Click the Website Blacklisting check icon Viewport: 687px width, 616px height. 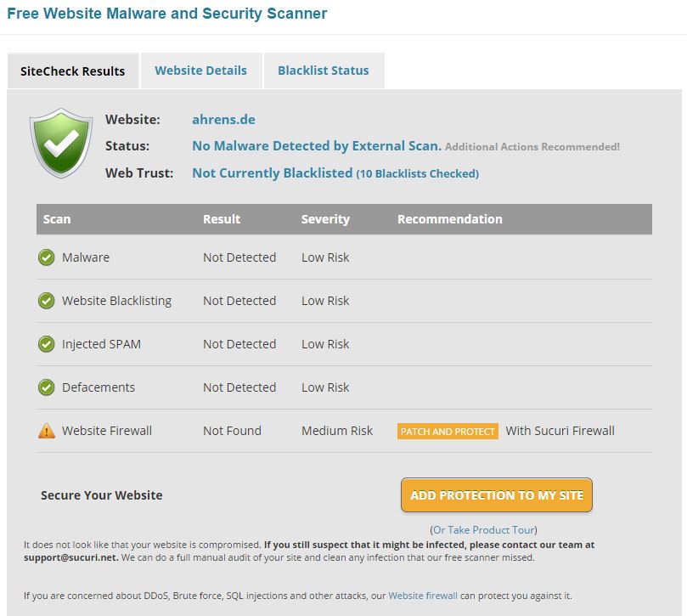click(x=47, y=301)
